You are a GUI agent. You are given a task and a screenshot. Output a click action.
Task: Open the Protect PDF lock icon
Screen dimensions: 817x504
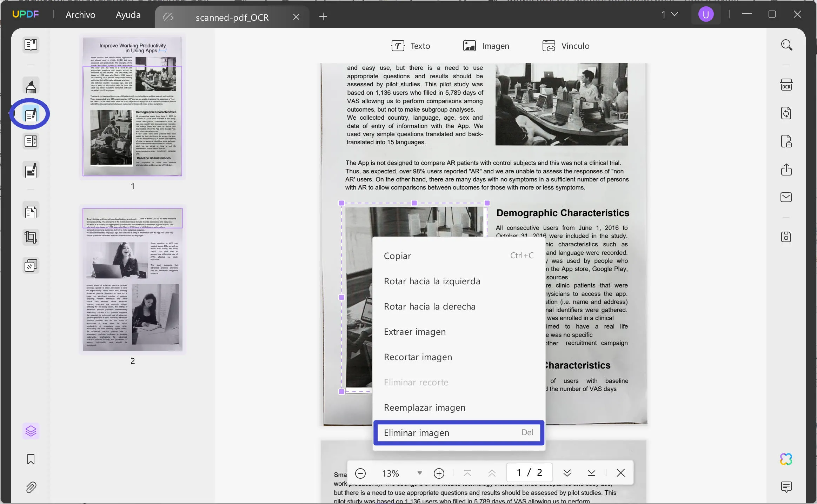coord(786,141)
